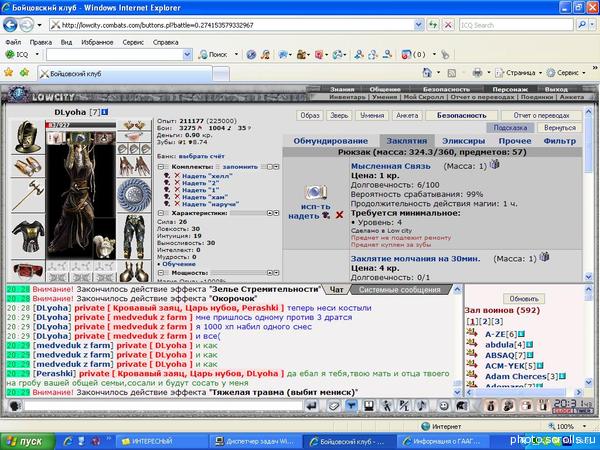Click the выбрать счёт bank link
The width and height of the screenshot is (600, 450).
click(201, 156)
